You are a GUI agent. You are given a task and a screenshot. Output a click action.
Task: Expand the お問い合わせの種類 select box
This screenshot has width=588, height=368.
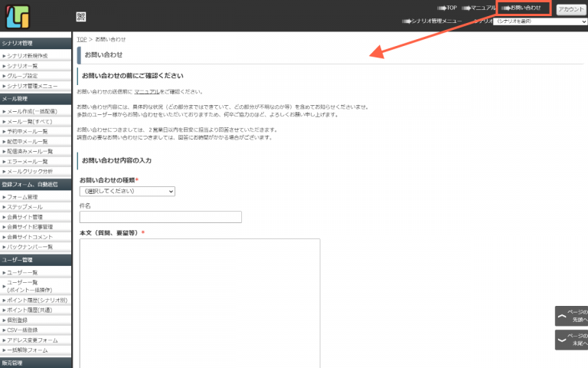[x=127, y=191]
